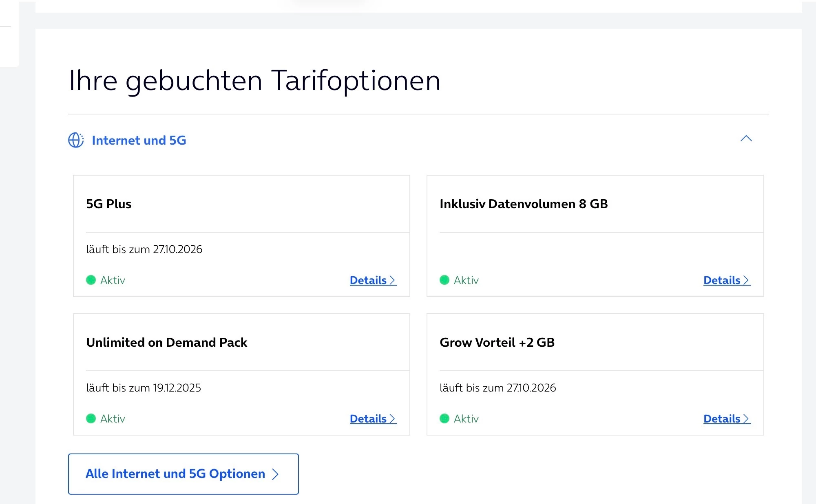Click the globe icon beside Internet und 5G

tap(76, 140)
